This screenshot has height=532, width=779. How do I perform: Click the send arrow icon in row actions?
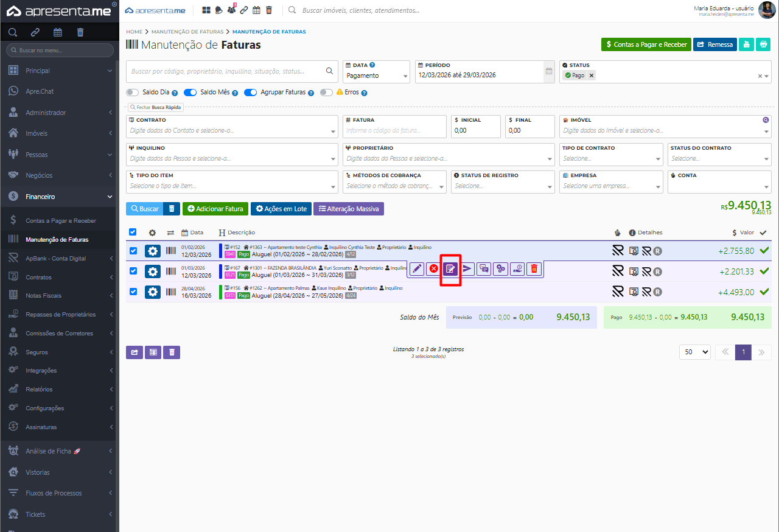467,268
